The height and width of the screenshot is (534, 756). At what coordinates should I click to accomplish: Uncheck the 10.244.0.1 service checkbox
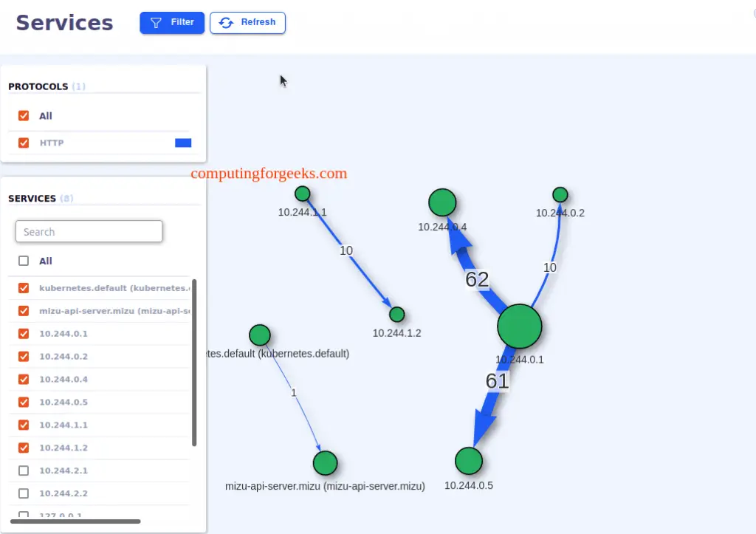click(x=24, y=334)
